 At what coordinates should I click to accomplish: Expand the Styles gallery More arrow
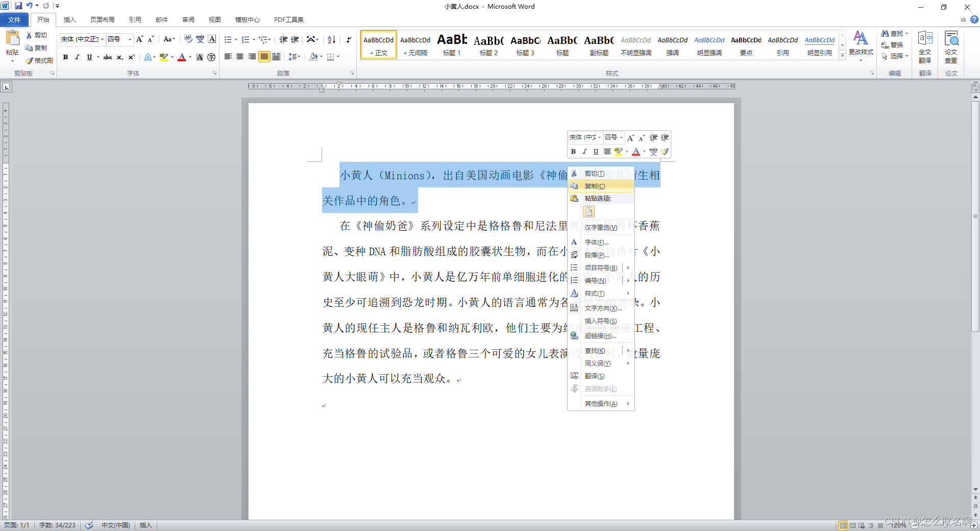point(842,55)
